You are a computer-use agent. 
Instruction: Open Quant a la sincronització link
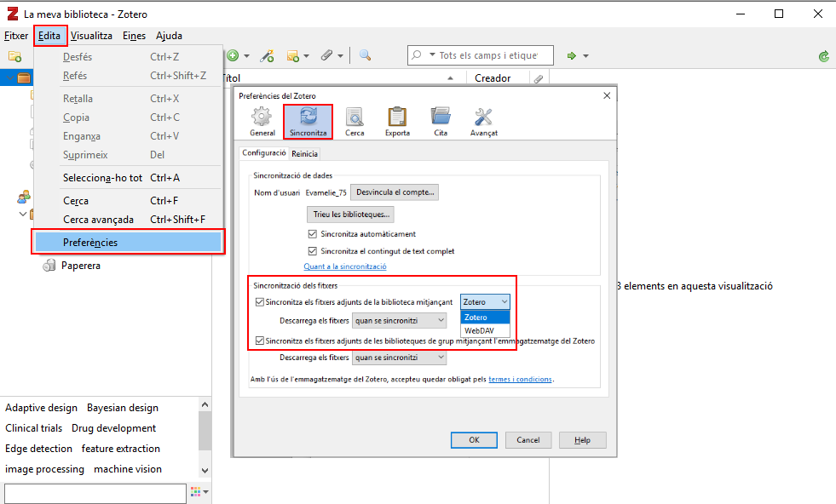(x=345, y=266)
